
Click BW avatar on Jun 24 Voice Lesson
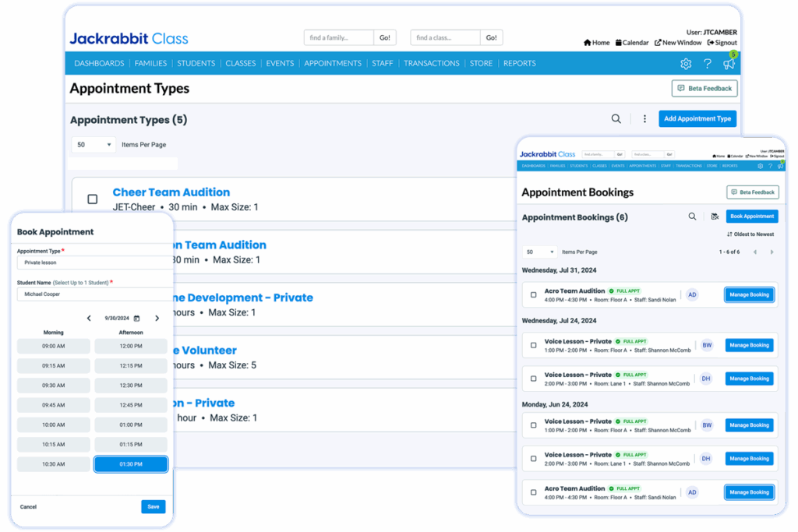pos(707,425)
